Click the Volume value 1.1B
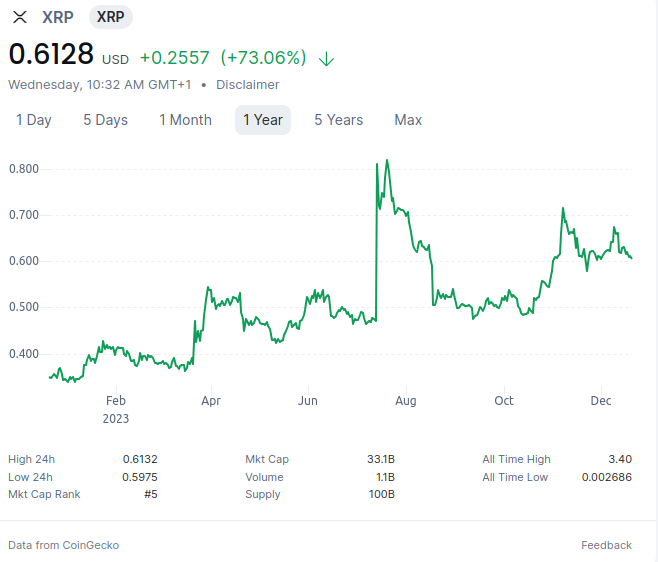 (385, 477)
